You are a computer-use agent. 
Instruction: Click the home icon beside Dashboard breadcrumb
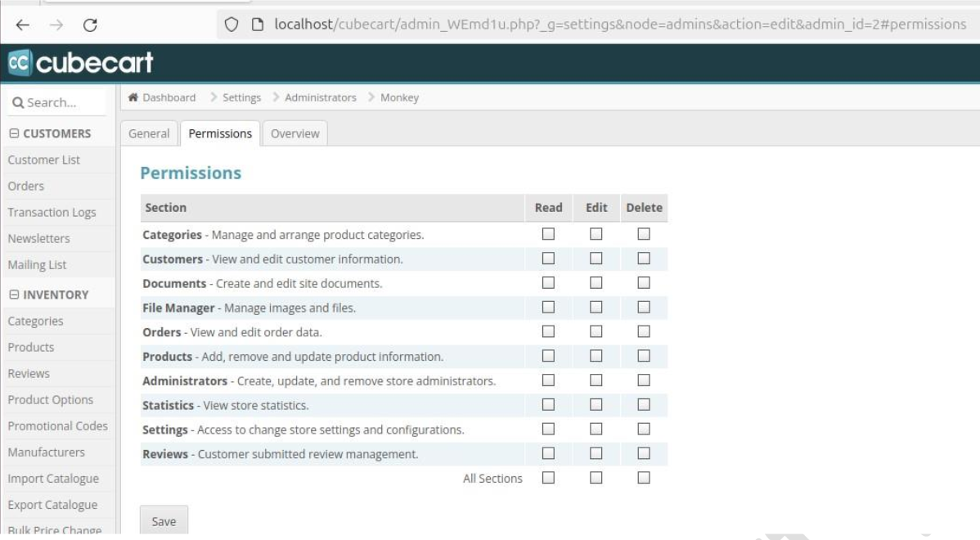pos(133,97)
